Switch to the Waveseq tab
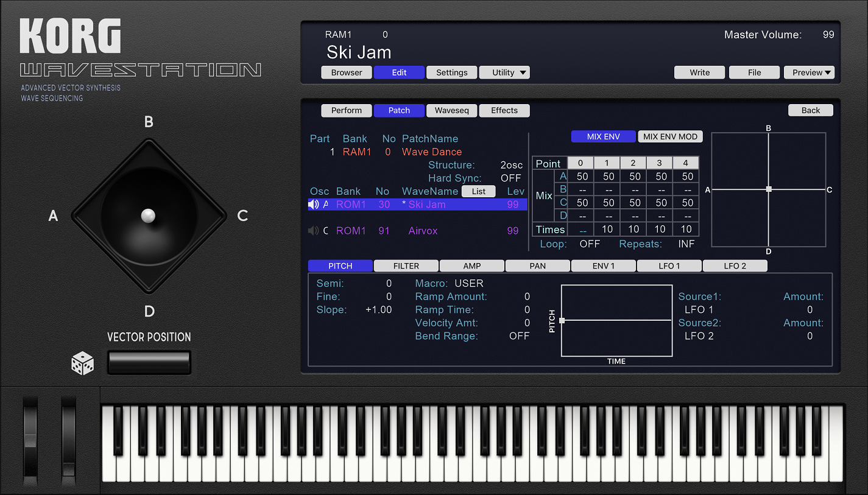868x495 pixels. click(451, 110)
